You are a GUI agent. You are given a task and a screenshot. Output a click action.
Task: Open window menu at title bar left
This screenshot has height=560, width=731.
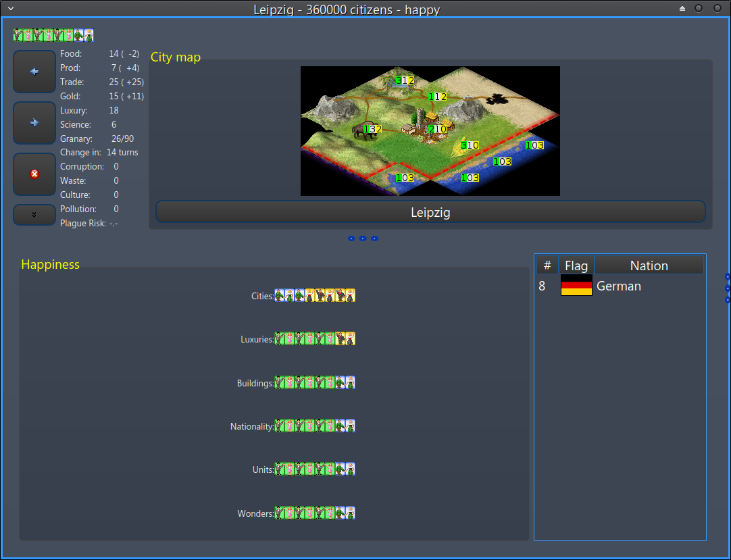[9, 9]
